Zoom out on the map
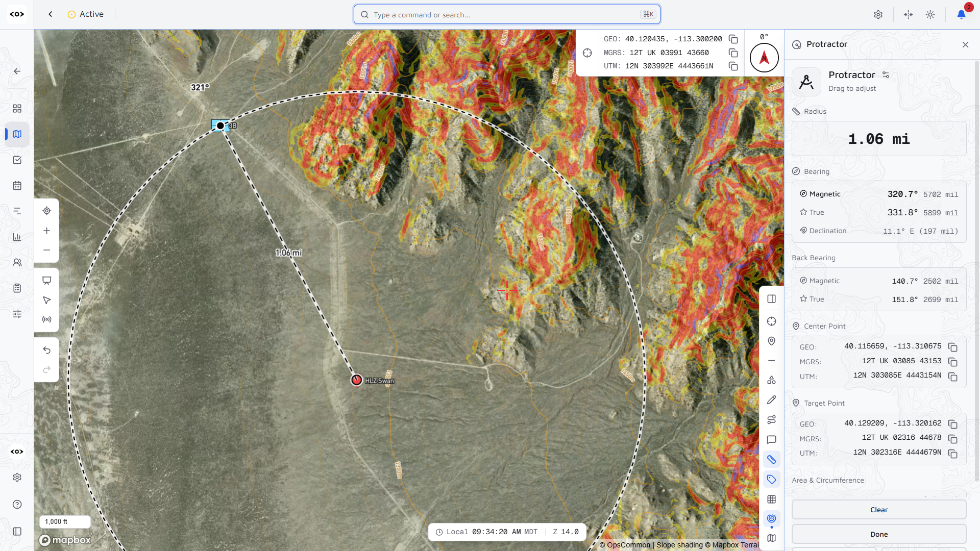The width and height of the screenshot is (980, 551). click(46, 250)
